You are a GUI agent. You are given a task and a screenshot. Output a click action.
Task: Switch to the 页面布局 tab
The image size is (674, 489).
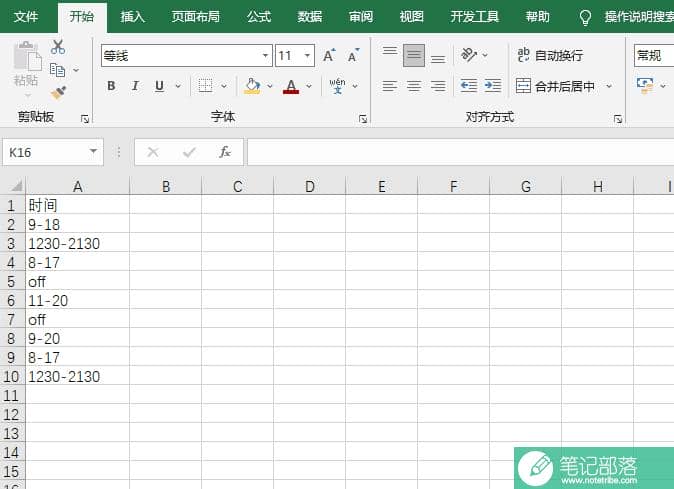click(196, 17)
